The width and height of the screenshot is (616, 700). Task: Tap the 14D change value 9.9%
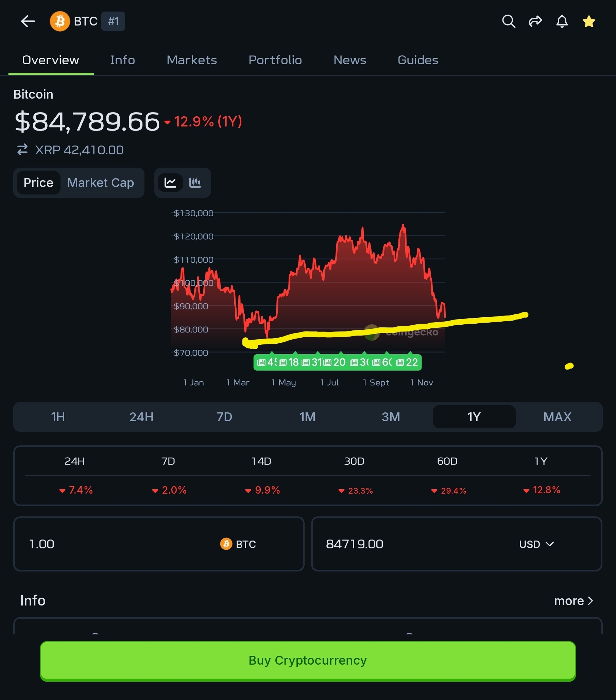click(x=262, y=490)
